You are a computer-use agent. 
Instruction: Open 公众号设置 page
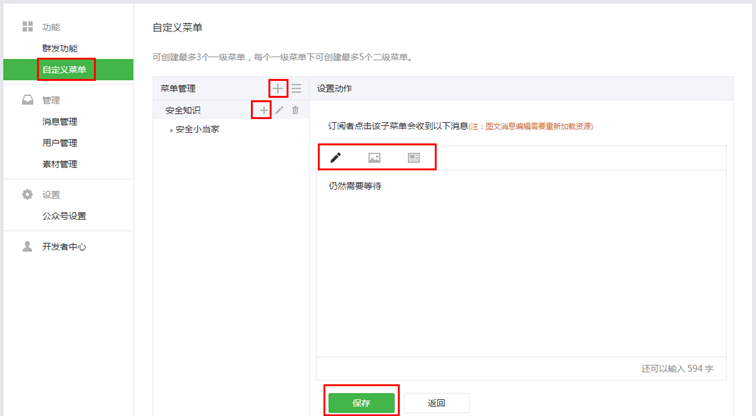click(x=64, y=216)
